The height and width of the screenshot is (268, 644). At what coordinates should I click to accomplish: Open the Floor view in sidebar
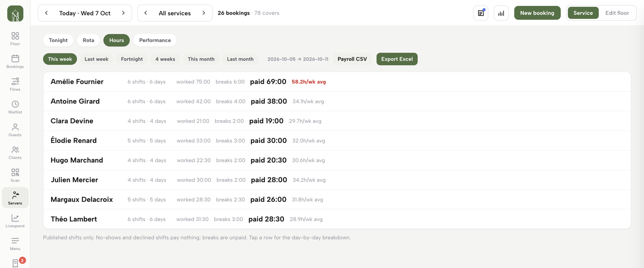click(15, 39)
